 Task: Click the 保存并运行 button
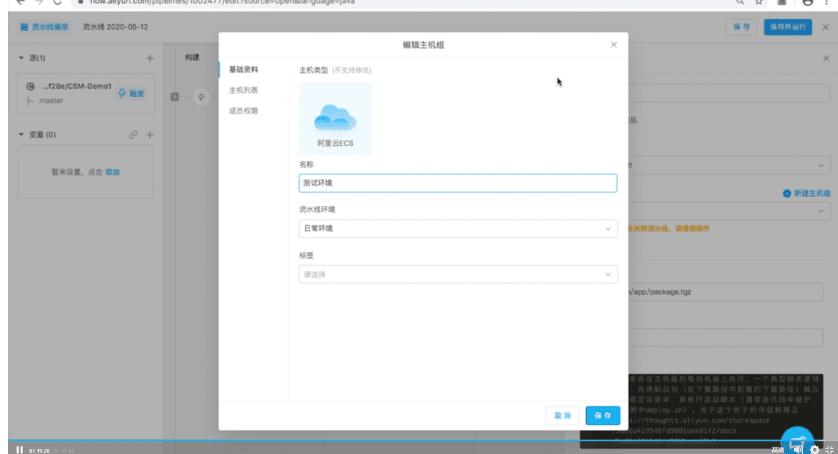pos(788,27)
